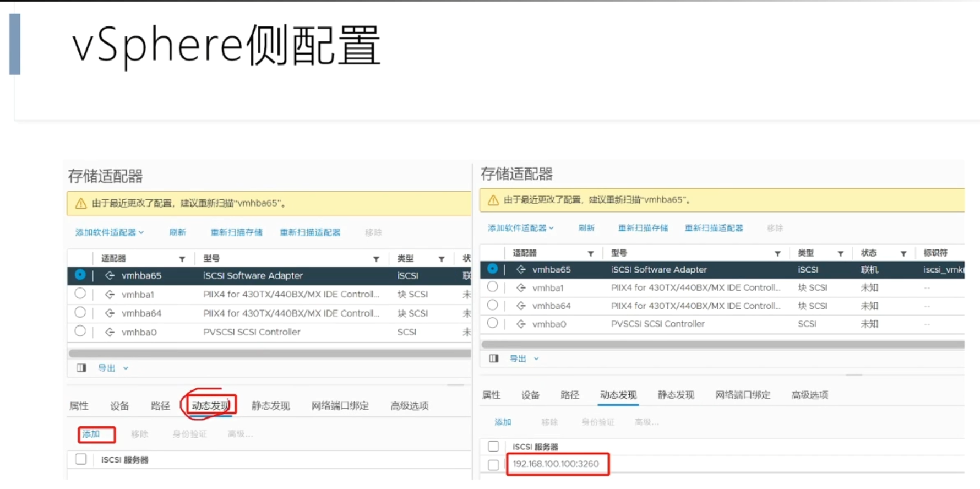Screen dimensions: 980x489
Task: Open the 型号 column filter in left panel
Action: point(377,259)
